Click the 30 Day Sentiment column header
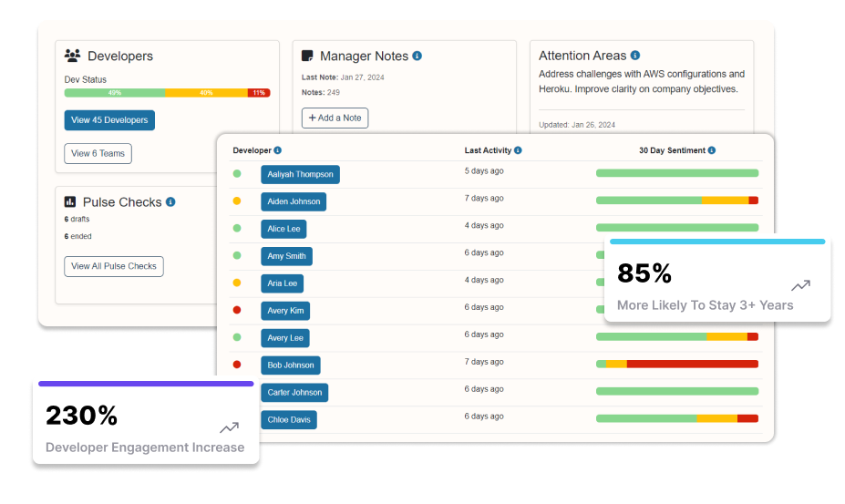Viewport: 845px width, 504px height. point(672,150)
